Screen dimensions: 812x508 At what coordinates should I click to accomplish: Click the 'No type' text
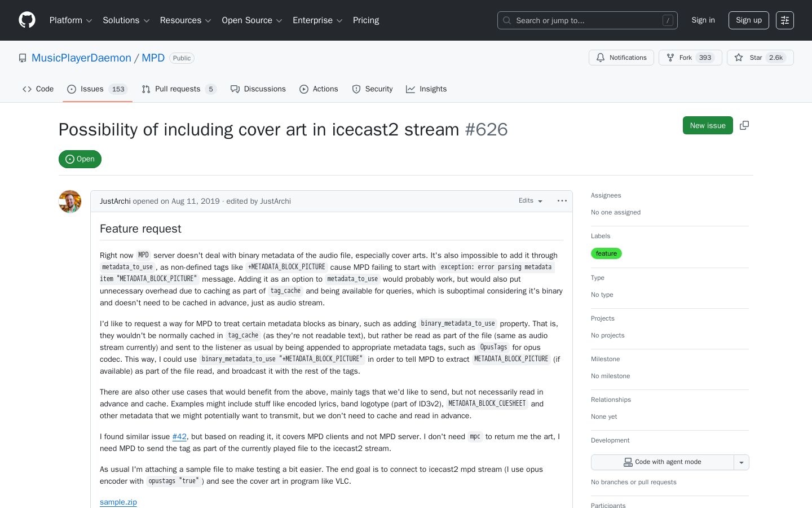pyautogui.click(x=602, y=295)
